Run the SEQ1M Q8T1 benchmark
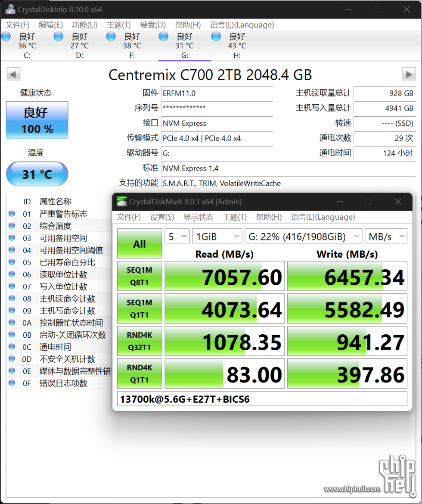This screenshot has width=422, height=504. [x=140, y=276]
